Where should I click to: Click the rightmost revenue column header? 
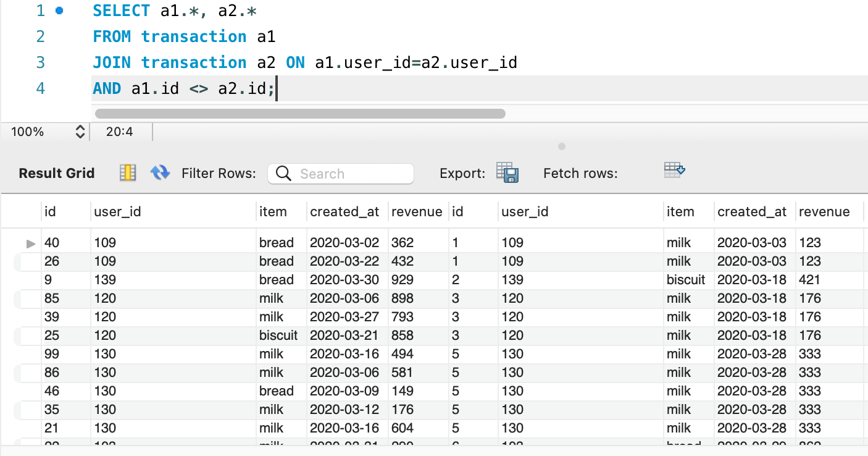point(824,212)
